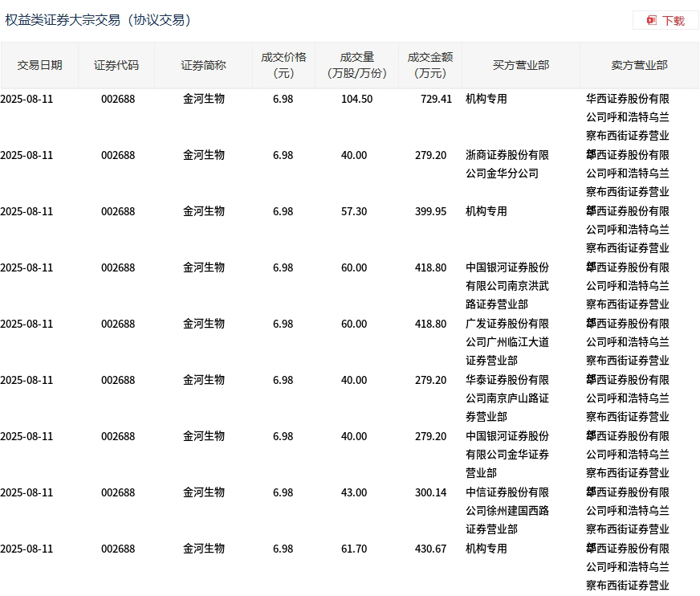
Task: Select the 104.50 volume cell
Action: pyautogui.click(x=356, y=99)
